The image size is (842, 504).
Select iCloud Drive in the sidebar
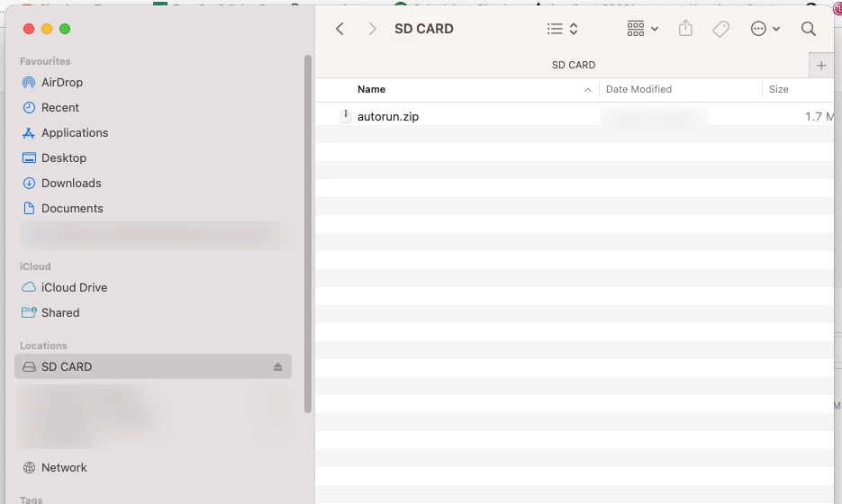(x=74, y=287)
